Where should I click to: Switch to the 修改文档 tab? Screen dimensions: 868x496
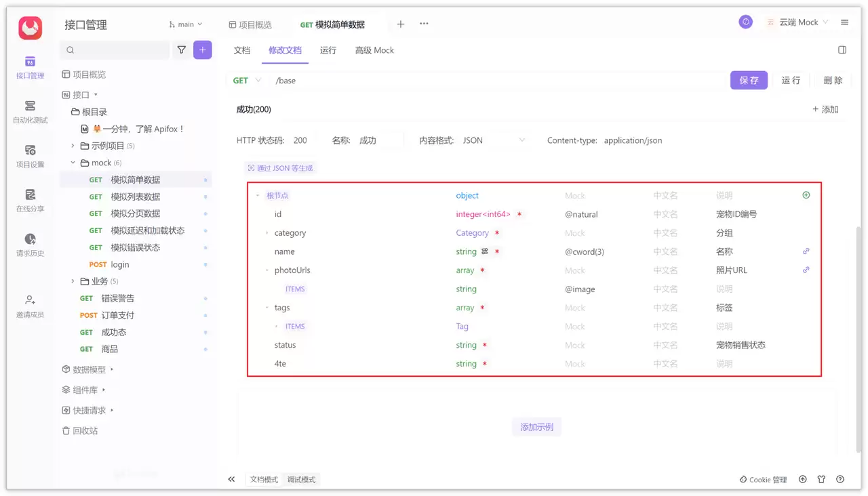[285, 50]
